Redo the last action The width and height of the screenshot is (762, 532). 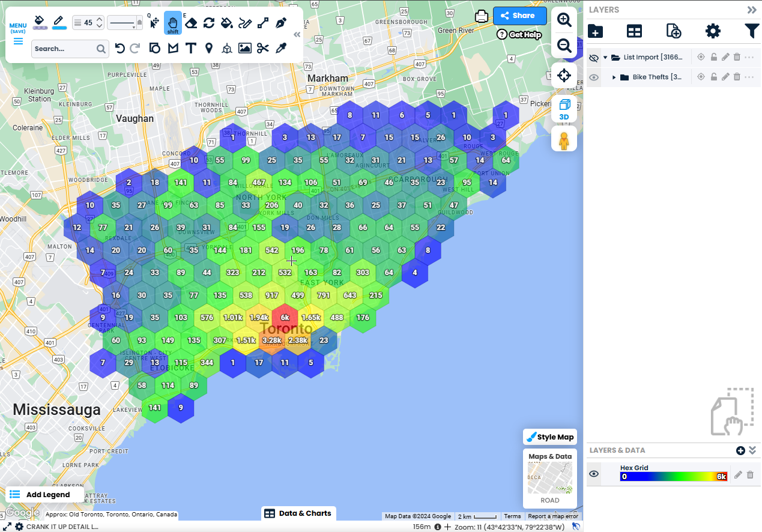[x=135, y=48]
